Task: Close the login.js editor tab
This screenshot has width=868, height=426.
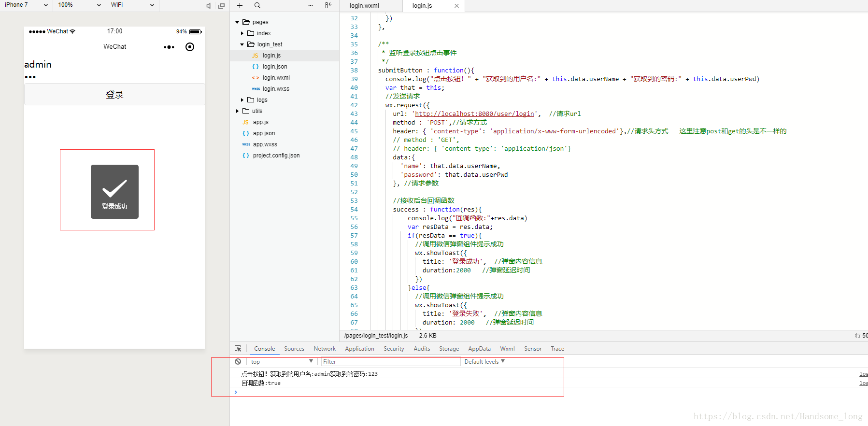Action: pyautogui.click(x=456, y=6)
